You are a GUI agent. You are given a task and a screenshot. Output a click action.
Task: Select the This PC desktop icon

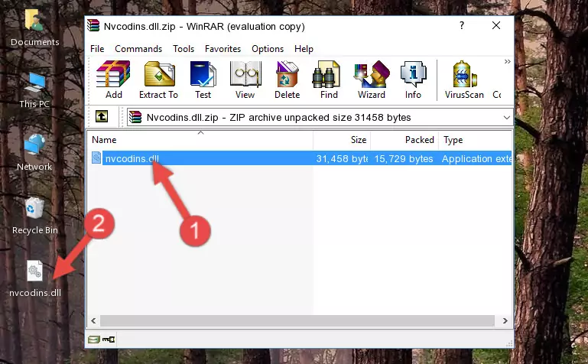pos(34,90)
